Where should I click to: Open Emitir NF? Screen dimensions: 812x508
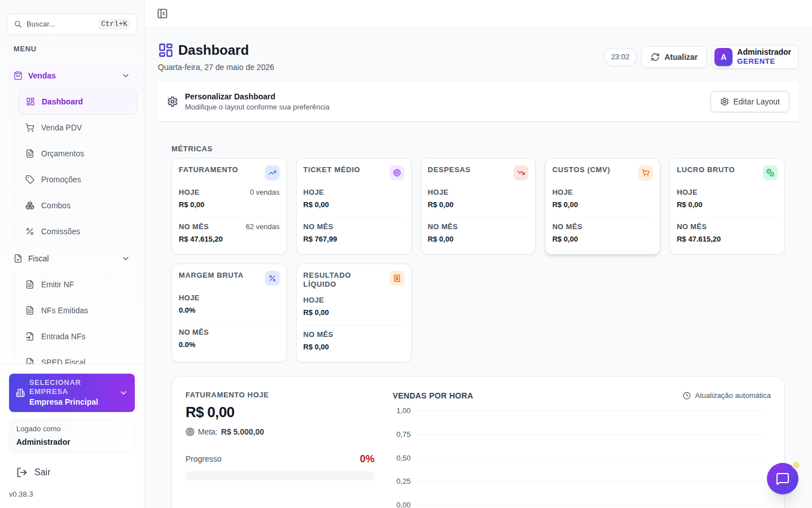pos(78,284)
